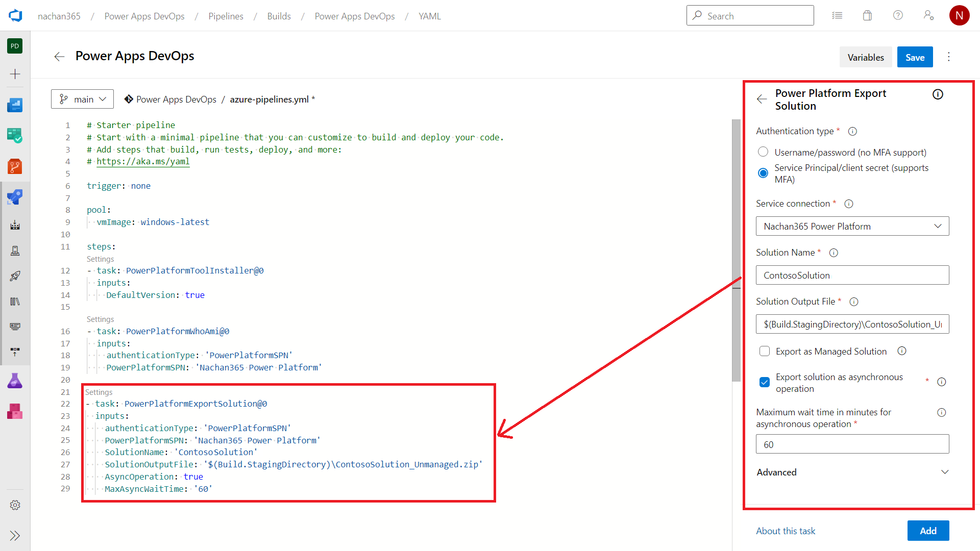Go to the Pipelines breadcrumb
The image size is (980, 551).
point(226,16)
